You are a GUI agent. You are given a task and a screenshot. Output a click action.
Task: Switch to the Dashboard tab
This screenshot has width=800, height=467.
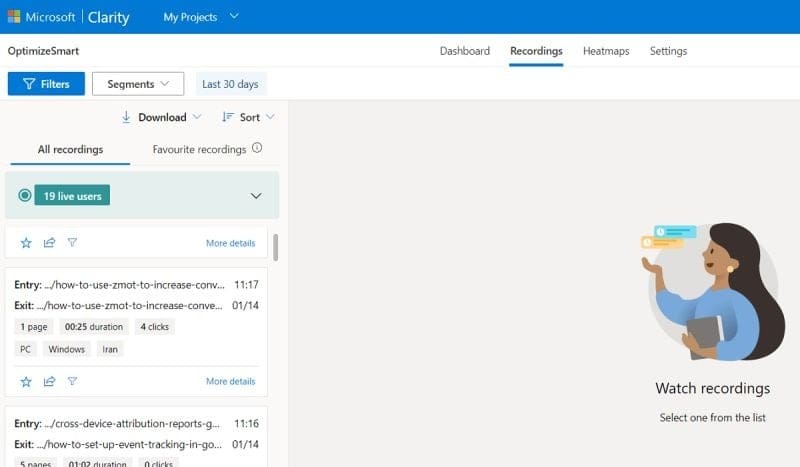click(464, 51)
